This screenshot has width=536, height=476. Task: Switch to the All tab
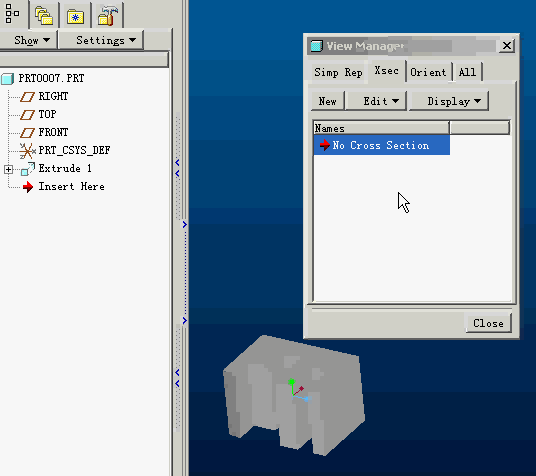467,72
